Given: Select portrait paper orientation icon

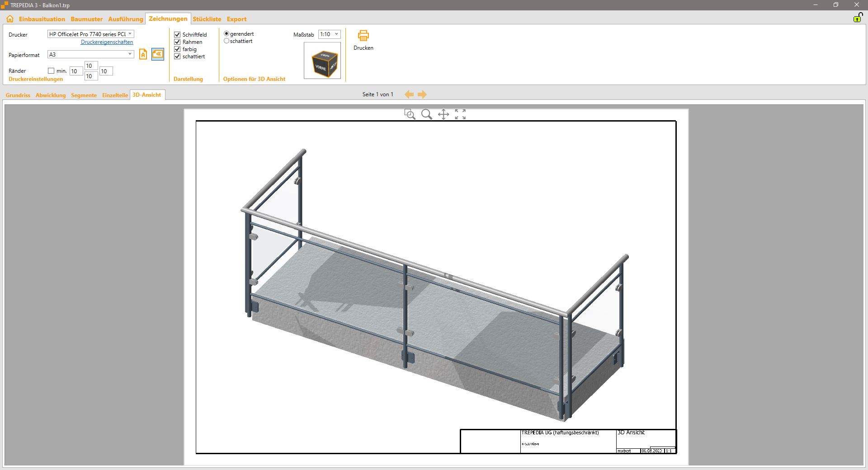Looking at the screenshot, I should point(143,55).
